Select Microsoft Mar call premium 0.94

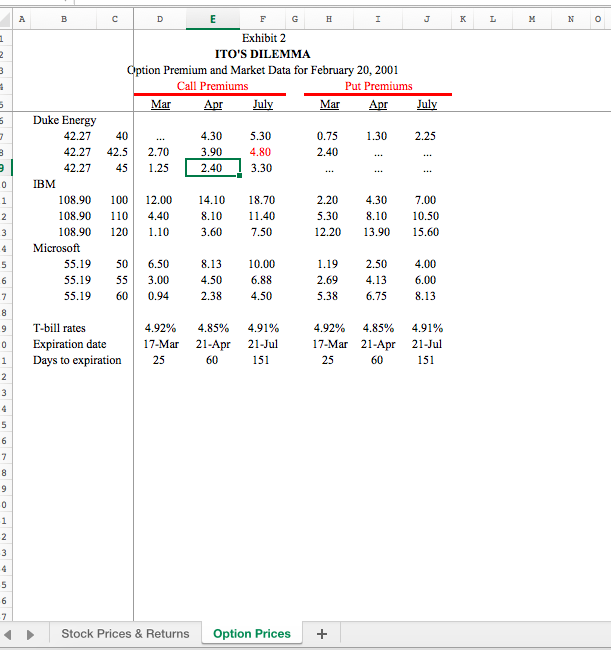(158, 296)
